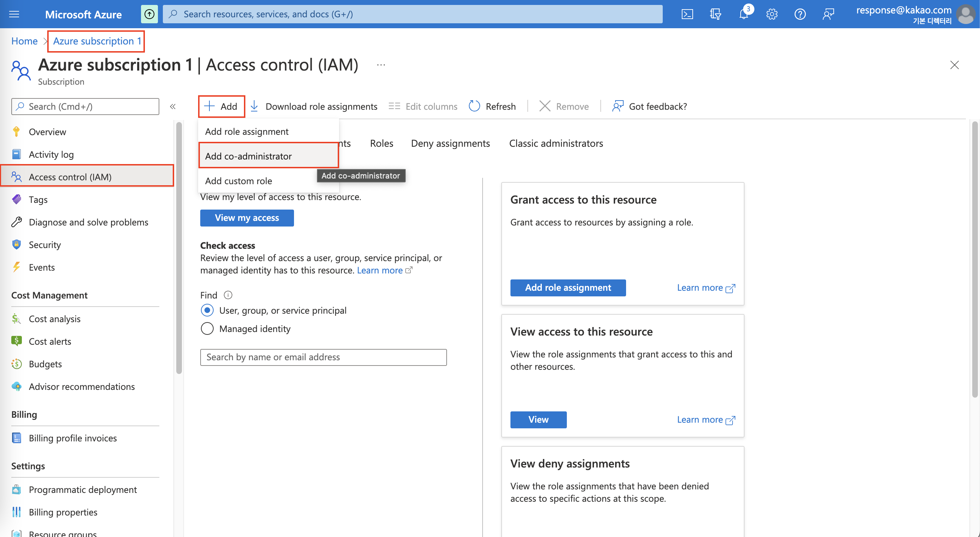980x537 pixels.
Task: Open Billing properties in sidebar
Action: 87,512
